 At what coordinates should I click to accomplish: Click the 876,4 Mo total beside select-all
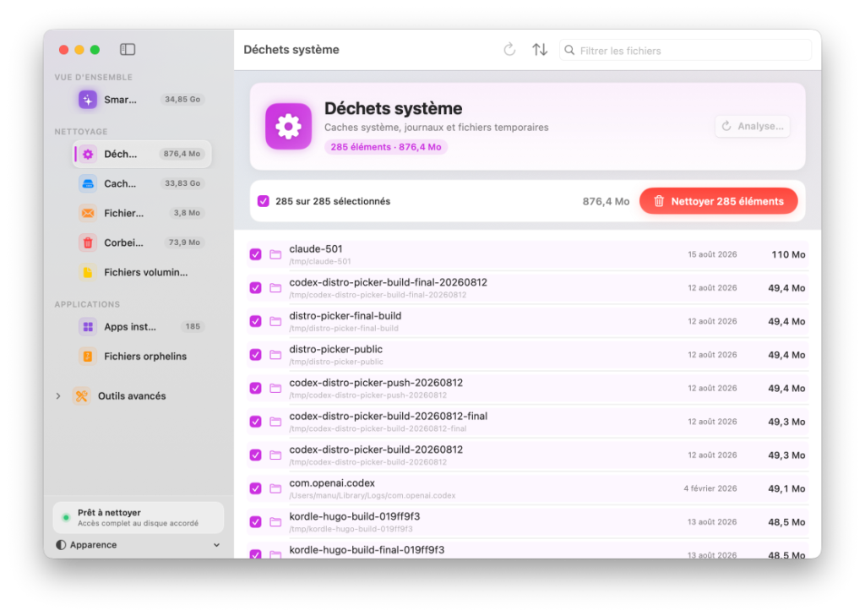click(x=606, y=201)
